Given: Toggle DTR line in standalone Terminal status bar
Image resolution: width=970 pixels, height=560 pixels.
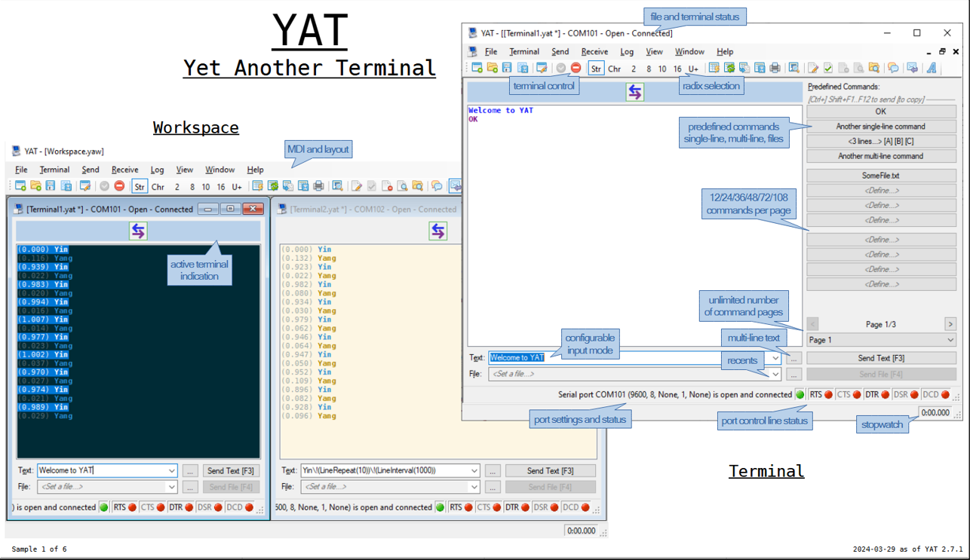Looking at the screenshot, I should tap(877, 395).
